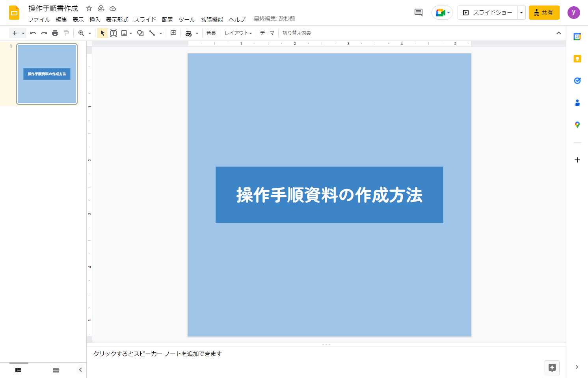Click the undo arrow icon
Image resolution: width=588 pixels, height=378 pixels.
tap(33, 33)
